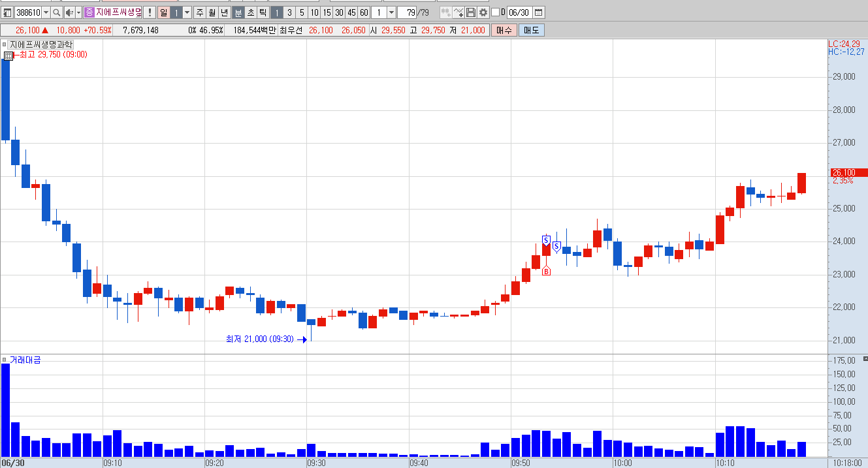Click the candlestick compare chart icon
Image resolution: width=868 pixels, height=468 pixels.
[x=445, y=12]
